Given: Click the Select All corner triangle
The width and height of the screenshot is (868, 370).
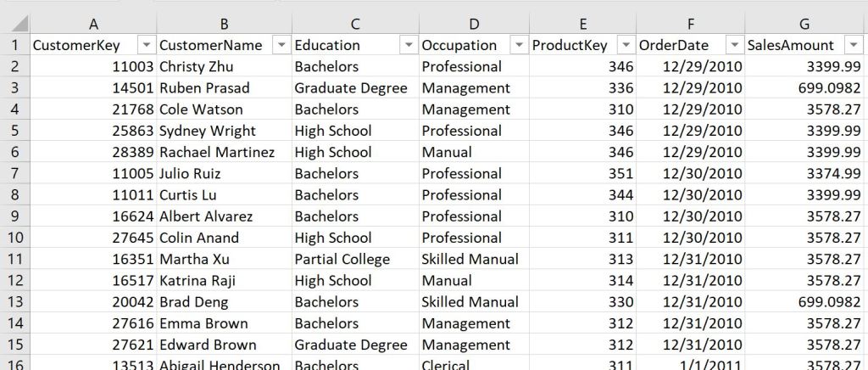Looking at the screenshot, I should 19,23.
